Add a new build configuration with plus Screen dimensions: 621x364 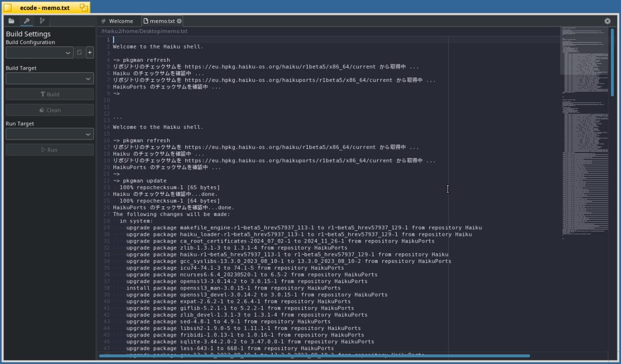pos(90,52)
